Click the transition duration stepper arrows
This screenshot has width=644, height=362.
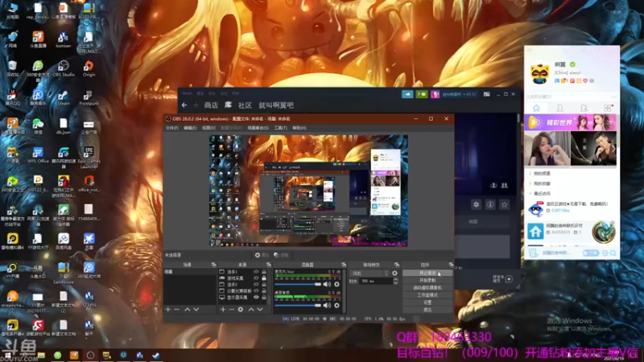click(395, 281)
